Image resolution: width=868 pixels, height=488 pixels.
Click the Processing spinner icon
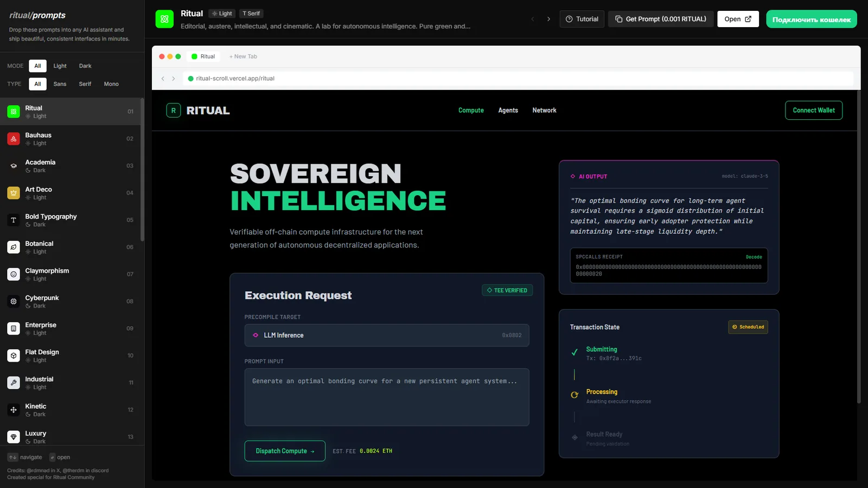point(575,395)
